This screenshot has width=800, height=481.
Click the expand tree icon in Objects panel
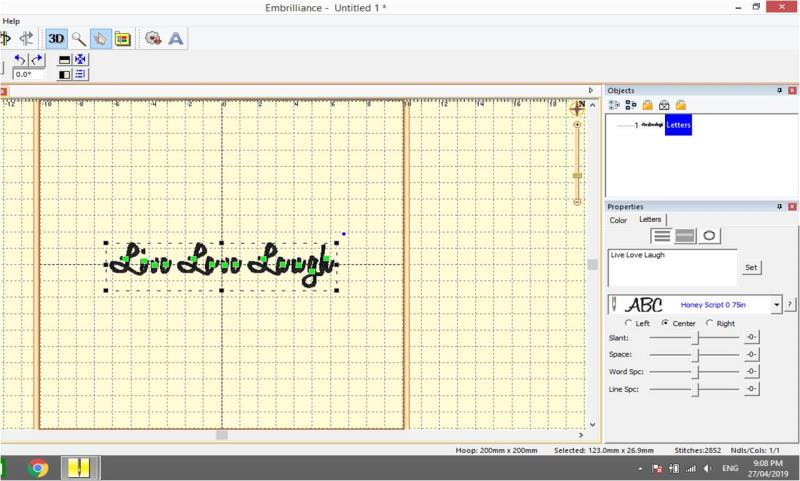614,105
